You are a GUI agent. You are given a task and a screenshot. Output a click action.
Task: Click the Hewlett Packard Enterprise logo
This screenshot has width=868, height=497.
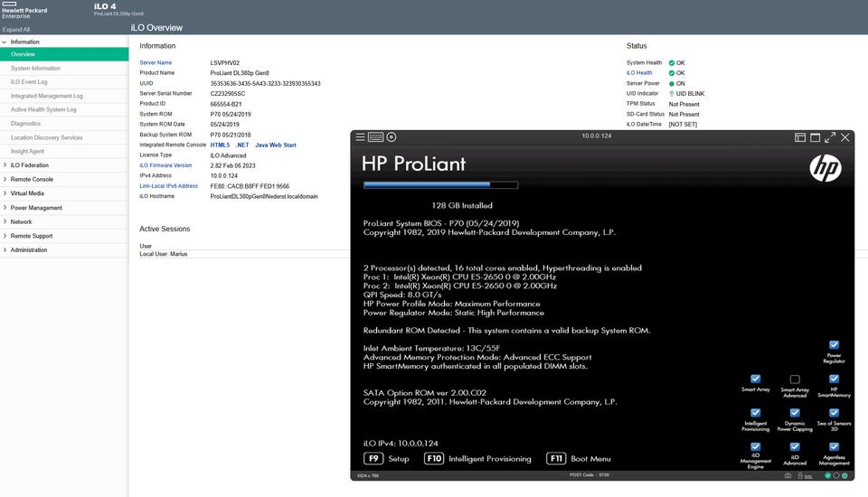coord(24,11)
